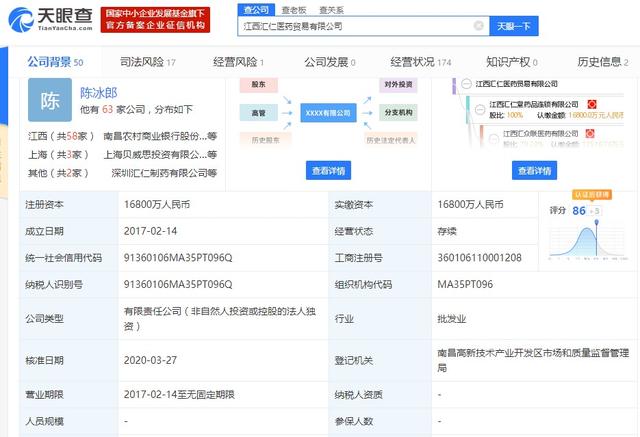Clear the search box with the X icon
Viewport: 640px width, 437px height.
[x=478, y=26]
